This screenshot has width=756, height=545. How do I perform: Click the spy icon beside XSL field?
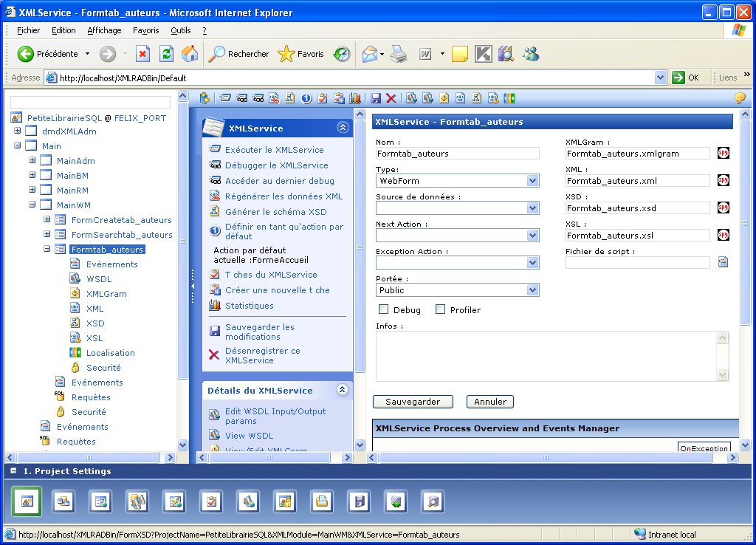coord(723,235)
